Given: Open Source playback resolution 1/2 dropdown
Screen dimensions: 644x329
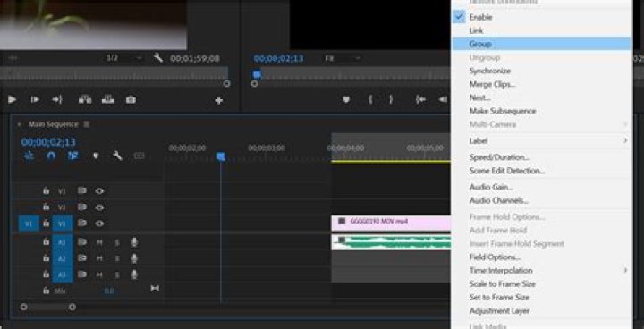Looking at the screenshot, I should point(124,58).
